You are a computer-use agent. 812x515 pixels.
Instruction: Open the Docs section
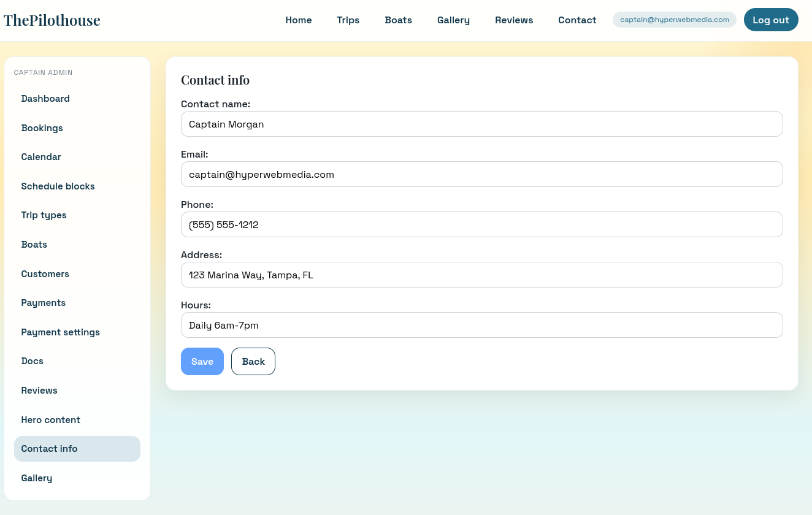[32, 361]
